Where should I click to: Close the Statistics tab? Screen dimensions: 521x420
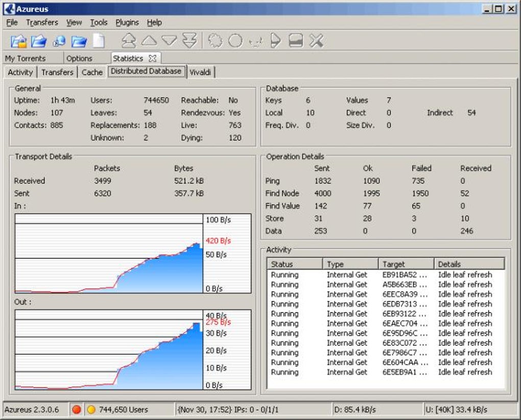(152, 58)
